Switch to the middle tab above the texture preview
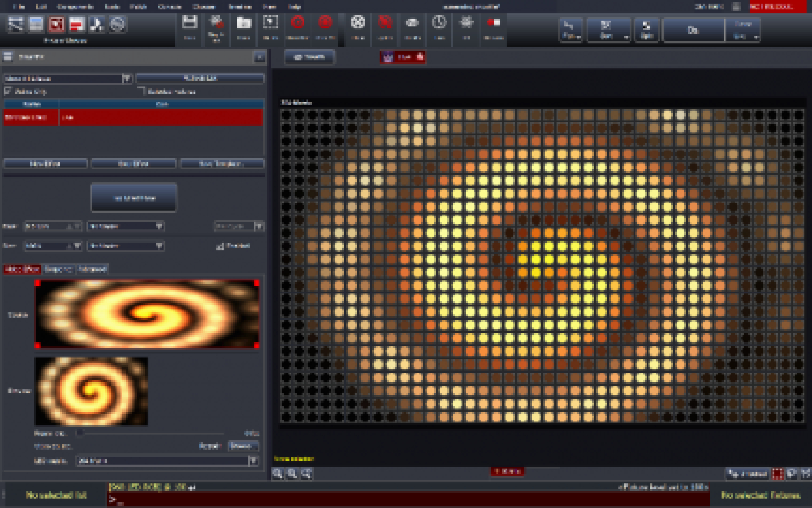The width and height of the screenshot is (812, 508). pyautogui.click(x=59, y=269)
